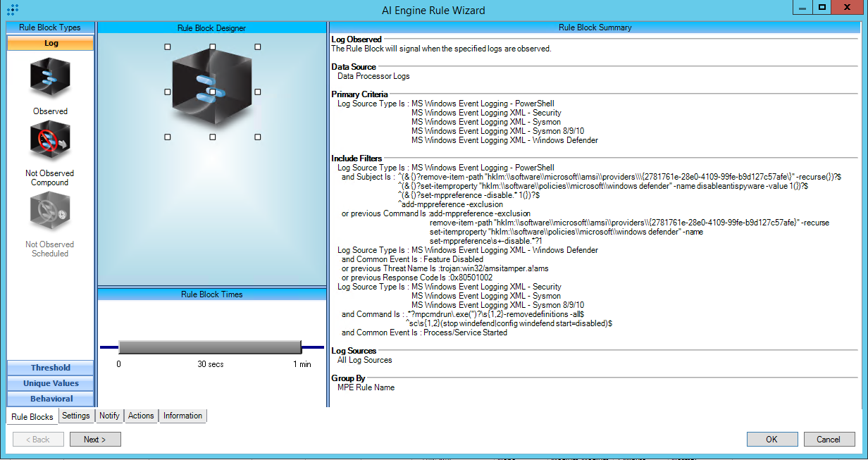Pick the Not Observed Scheduled block icon
This screenshot has height=460, width=868.
[50, 213]
